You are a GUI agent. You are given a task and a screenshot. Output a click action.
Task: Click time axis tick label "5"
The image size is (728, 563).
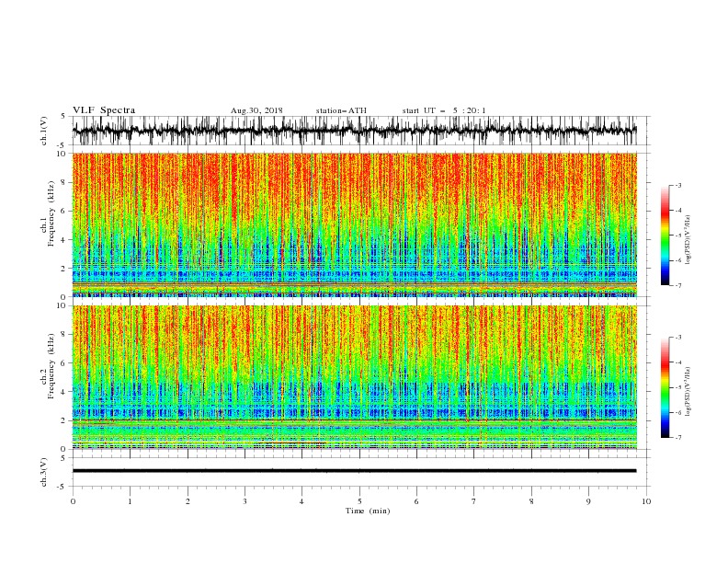tap(359, 501)
